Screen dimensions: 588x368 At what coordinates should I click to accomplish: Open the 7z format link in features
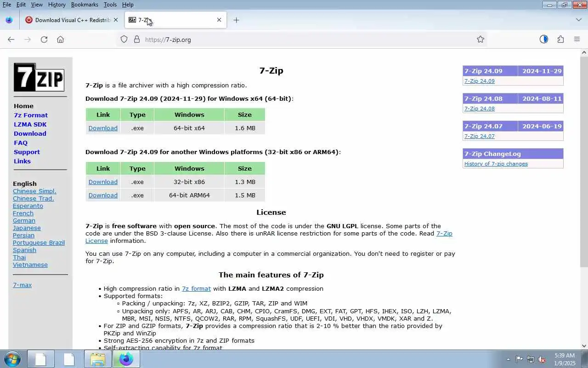tap(196, 288)
